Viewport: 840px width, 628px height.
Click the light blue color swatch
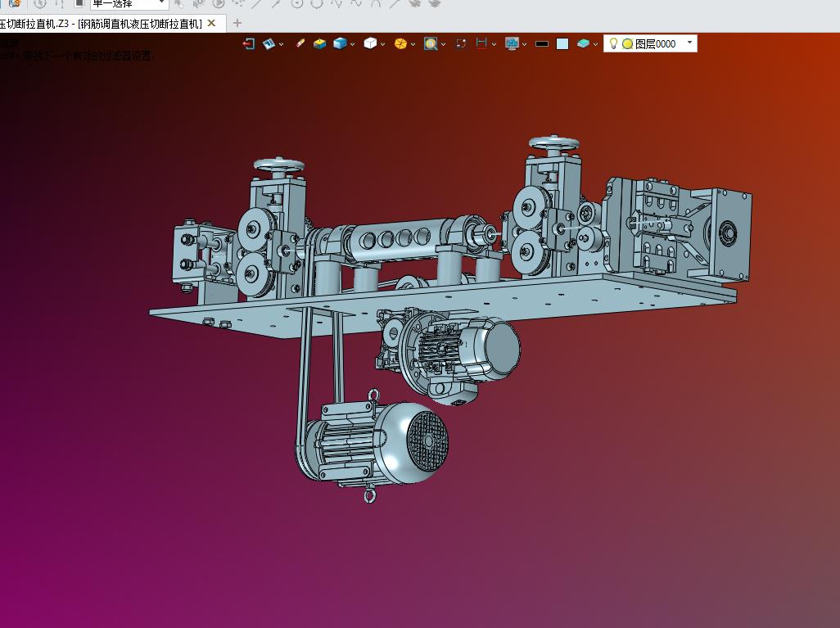(x=562, y=44)
